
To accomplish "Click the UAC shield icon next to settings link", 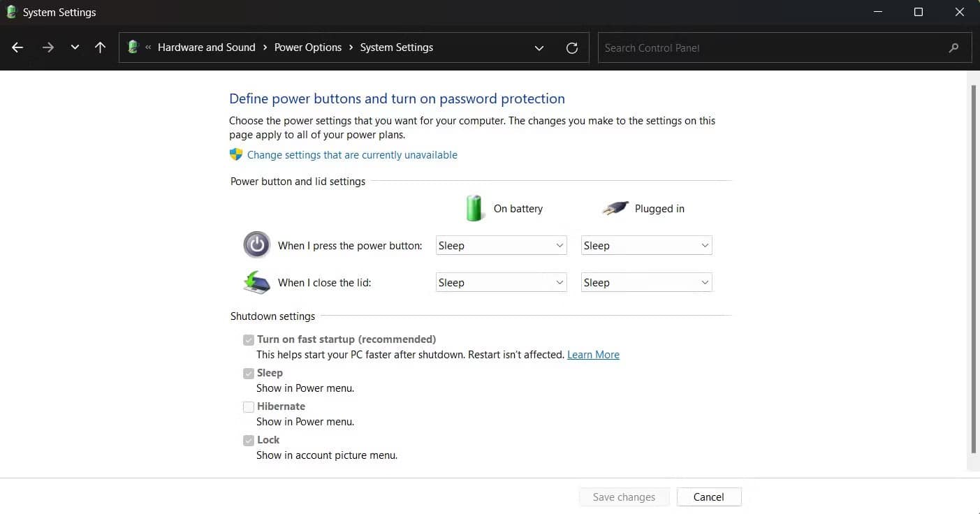I will (236, 154).
